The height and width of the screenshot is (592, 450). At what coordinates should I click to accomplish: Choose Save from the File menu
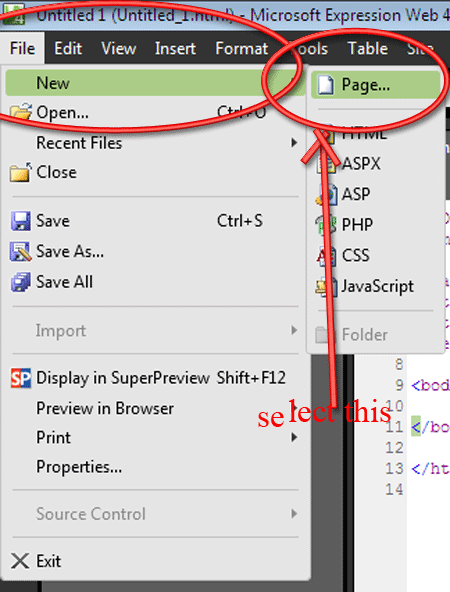[155, 221]
